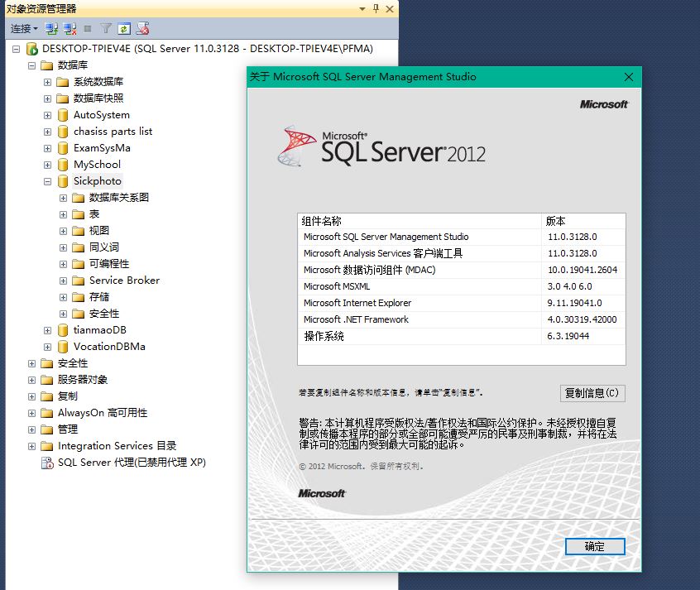The width and height of the screenshot is (700, 590).
Task: Click the 同义词 folder icon
Action: [x=78, y=247]
